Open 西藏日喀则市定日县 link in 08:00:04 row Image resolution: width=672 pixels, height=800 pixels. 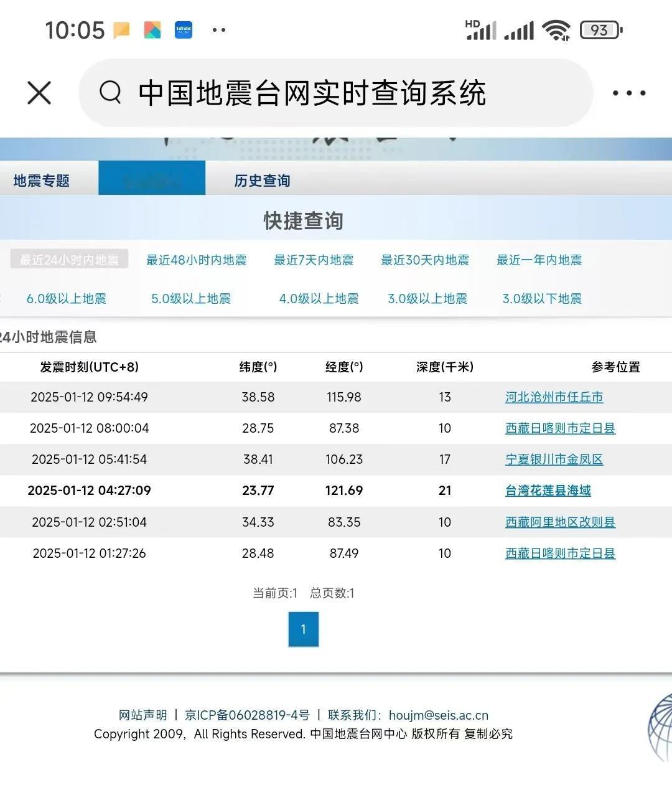coord(560,428)
